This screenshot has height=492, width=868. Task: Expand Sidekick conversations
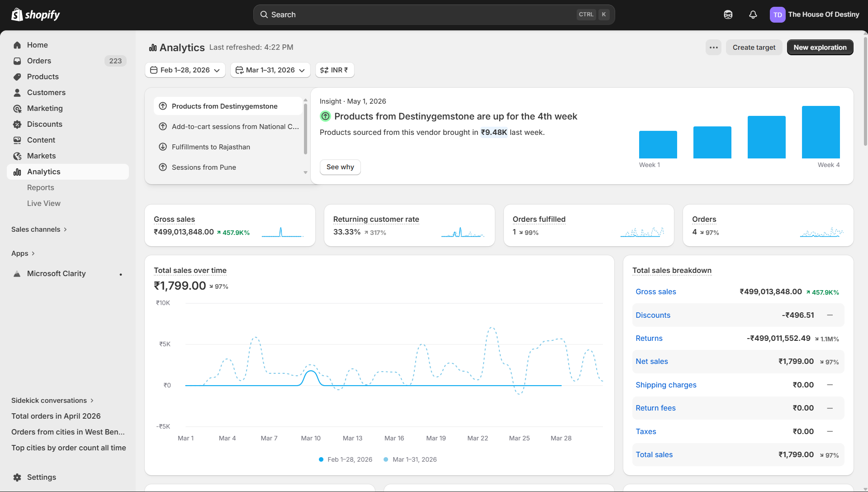tap(52, 401)
